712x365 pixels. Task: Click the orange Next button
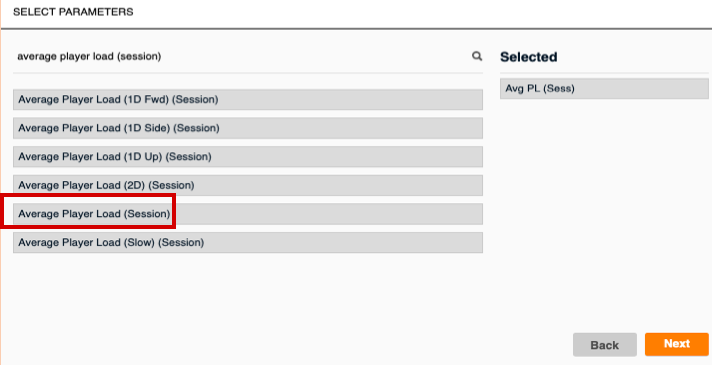(677, 344)
